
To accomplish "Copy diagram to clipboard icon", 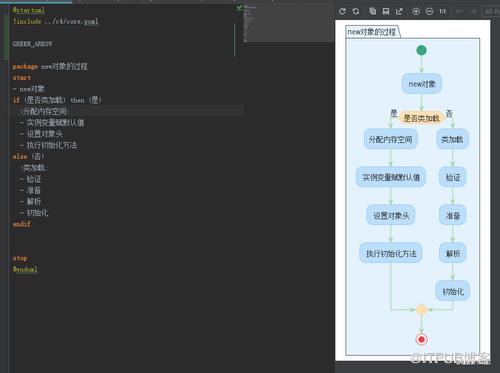I will (x=372, y=11).
